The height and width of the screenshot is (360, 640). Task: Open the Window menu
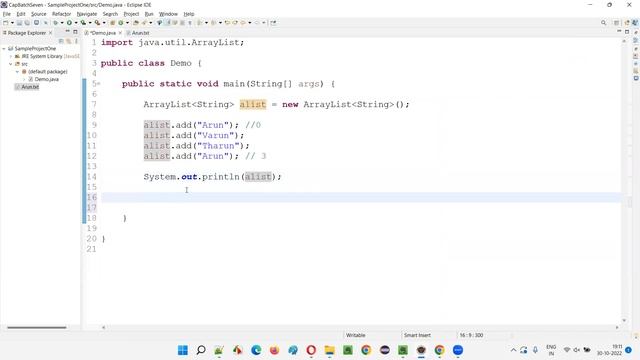168,14
